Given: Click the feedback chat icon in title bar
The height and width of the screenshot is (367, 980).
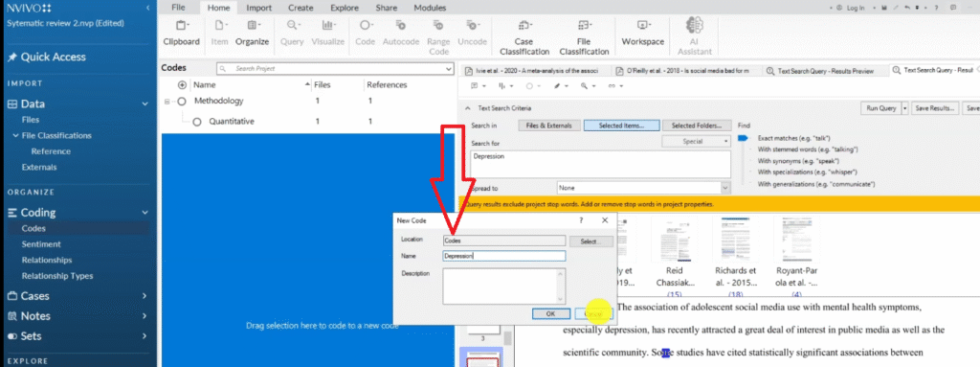Looking at the screenshot, I should 952,8.
